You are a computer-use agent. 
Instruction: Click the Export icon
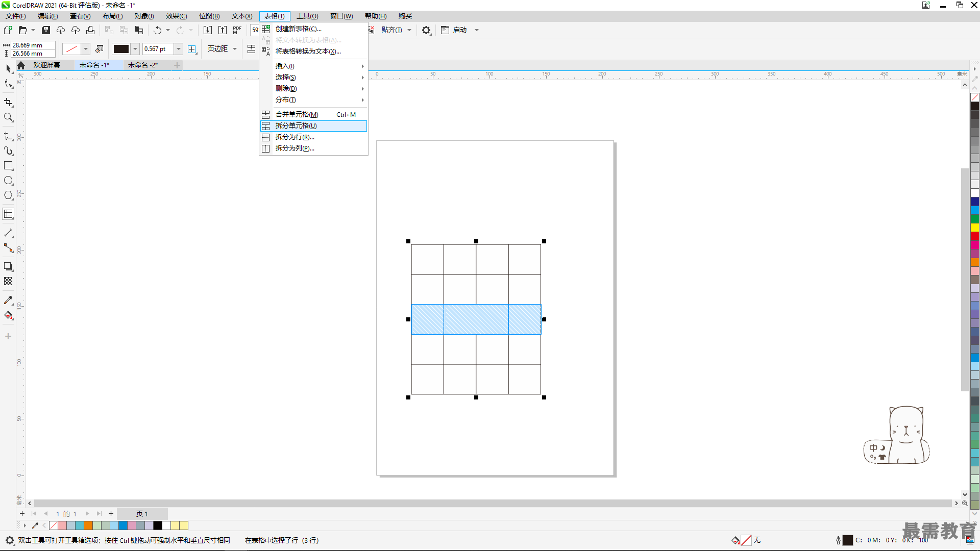223,30
